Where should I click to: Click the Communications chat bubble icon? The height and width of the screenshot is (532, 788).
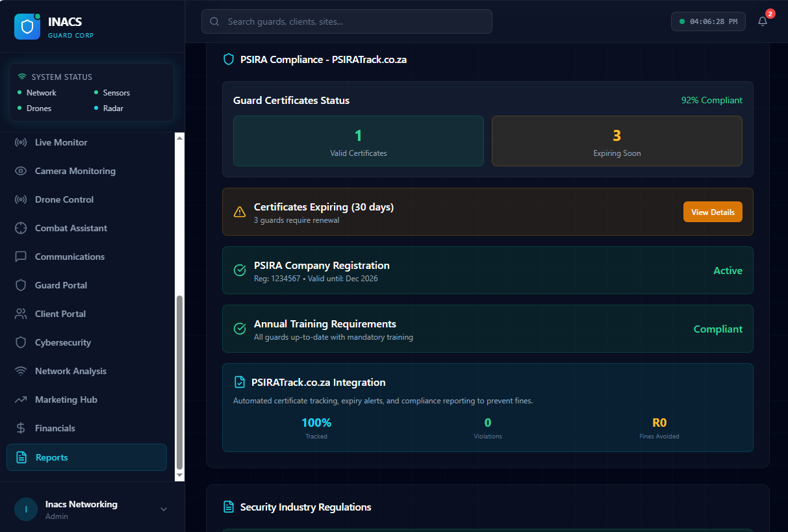click(x=21, y=257)
